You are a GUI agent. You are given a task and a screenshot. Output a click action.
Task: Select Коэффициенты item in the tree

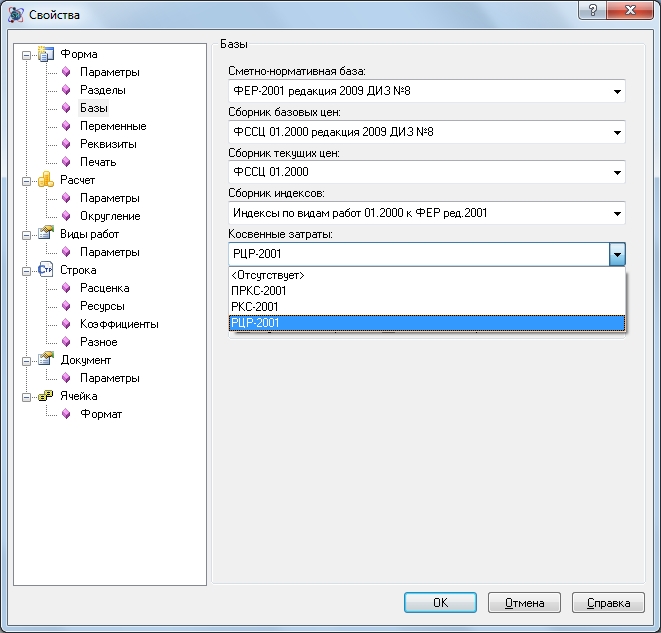119,324
